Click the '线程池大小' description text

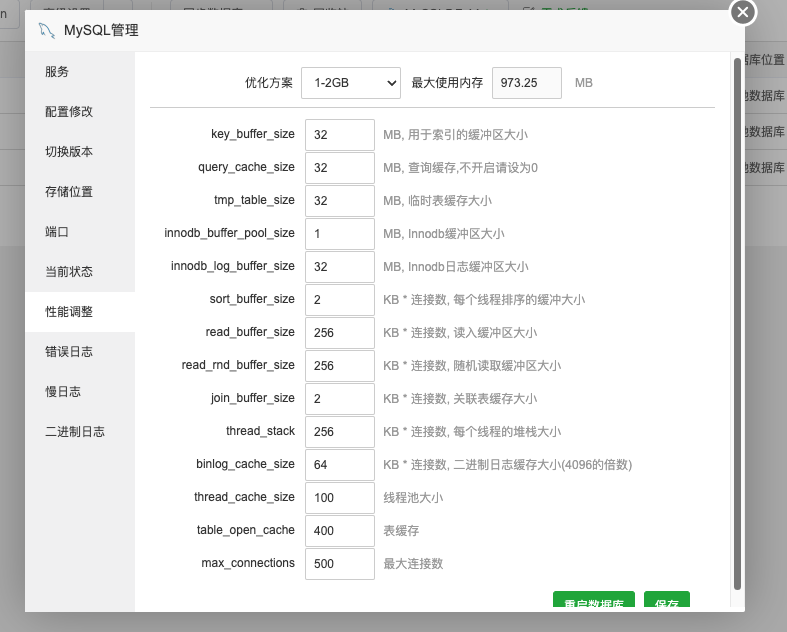coord(413,498)
